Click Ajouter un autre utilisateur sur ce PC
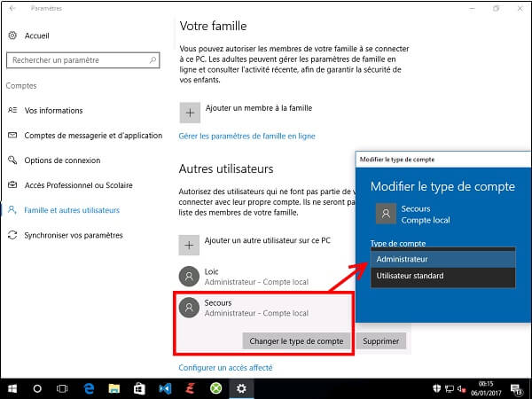Viewport: 532px width, 399px height. pyautogui.click(x=268, y=240)
